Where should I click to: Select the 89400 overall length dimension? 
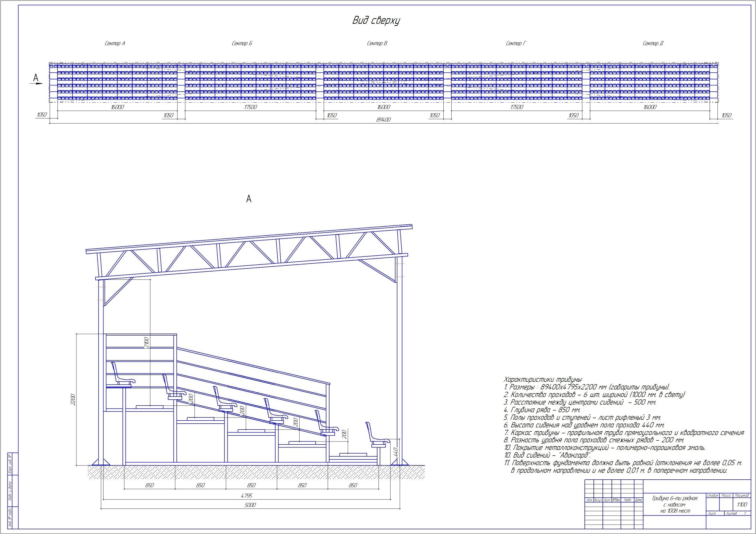click(x=383, y=120)
